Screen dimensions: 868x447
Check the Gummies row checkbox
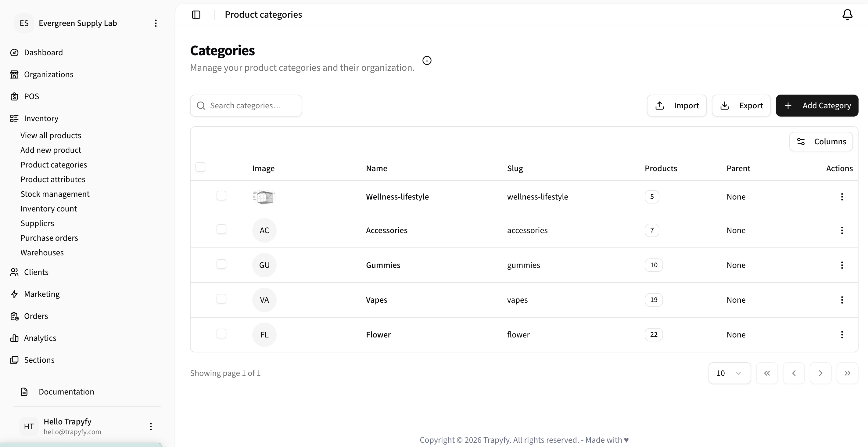(221, 264)
